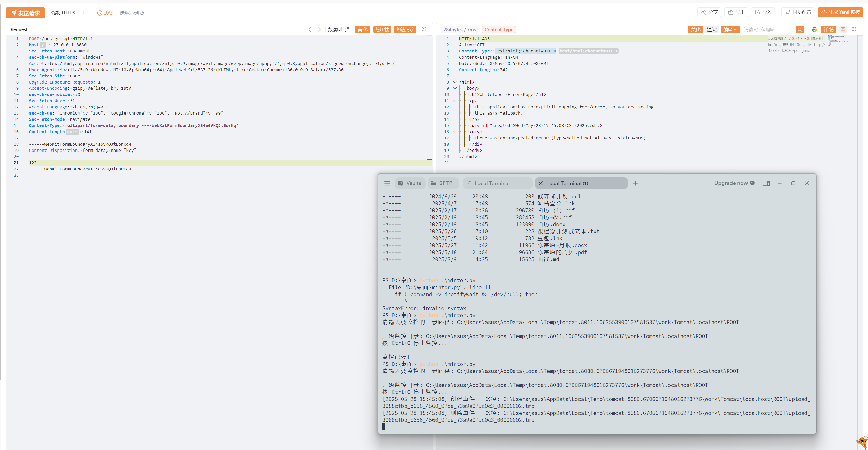Click the response comment bubble icon

pyautogui.click(x=843, y=30)
